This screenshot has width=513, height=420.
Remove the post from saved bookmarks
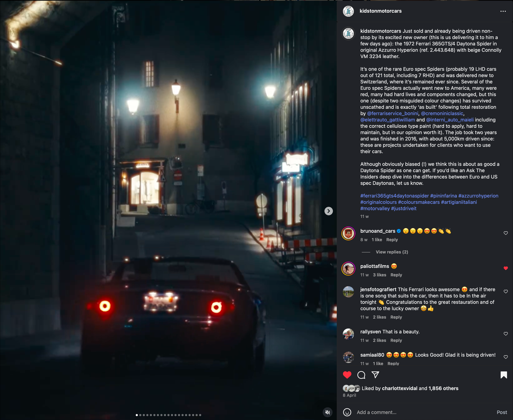(x=504, y=375)
